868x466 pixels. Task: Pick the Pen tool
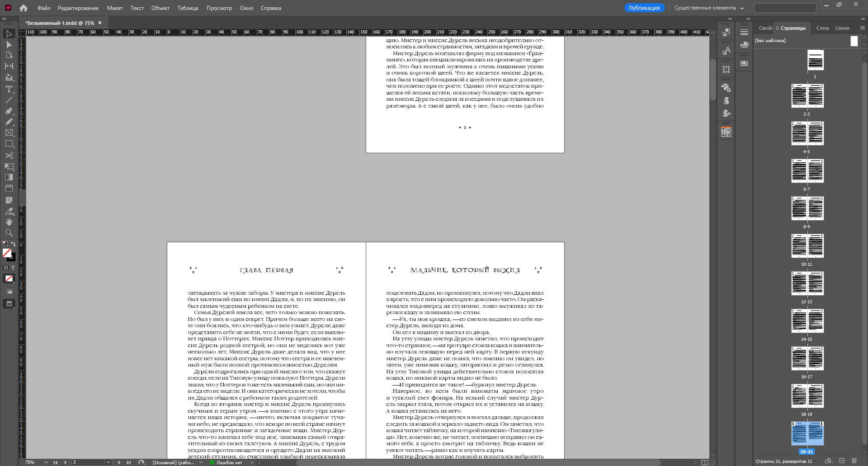9,111
